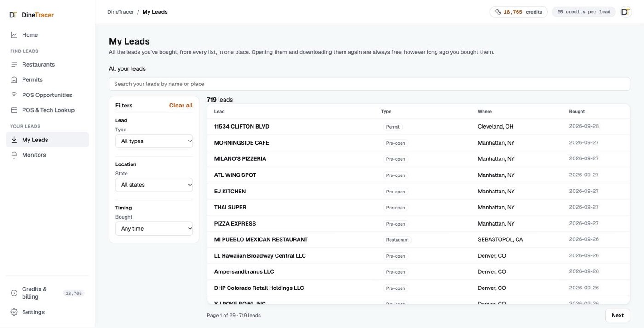Screen dimensions: 644x328
Task: Open the Bought timing dropdown
Action: [154, 228]
